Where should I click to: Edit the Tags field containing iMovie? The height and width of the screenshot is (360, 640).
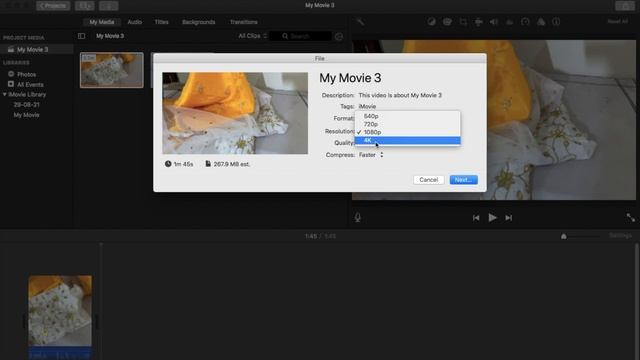tap(367, 107)
